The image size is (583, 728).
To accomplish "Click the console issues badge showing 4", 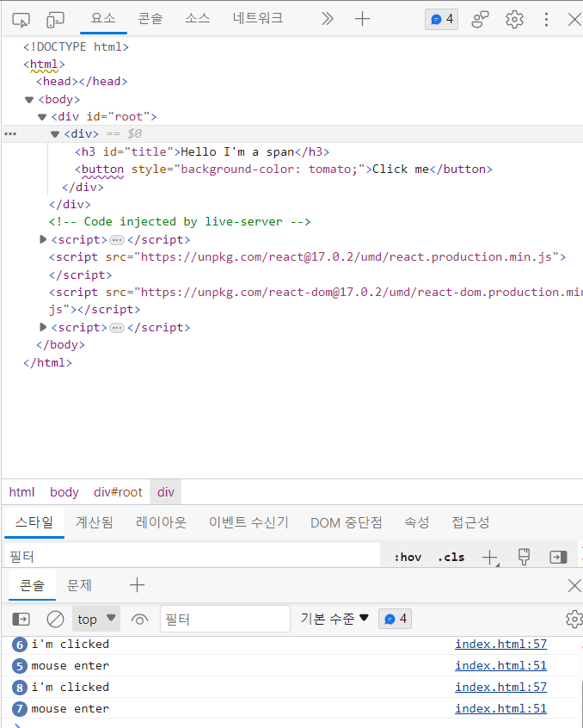I will [396, 619].
